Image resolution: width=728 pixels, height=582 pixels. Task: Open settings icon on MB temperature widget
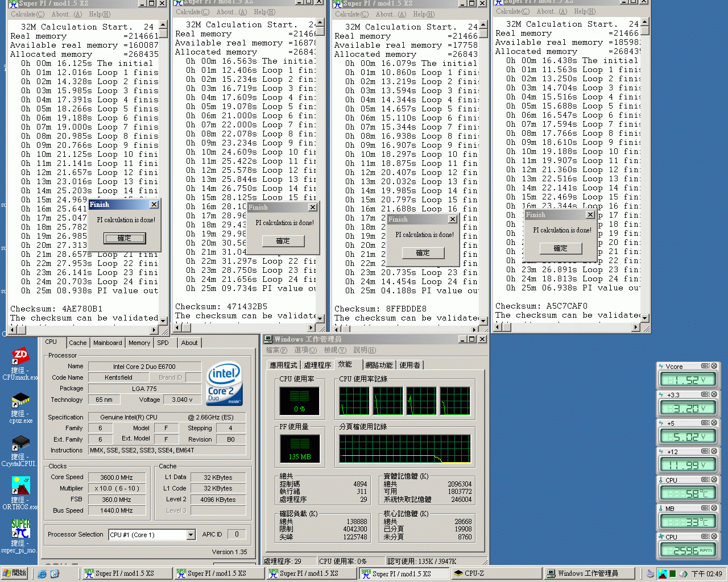coord(705,508)
